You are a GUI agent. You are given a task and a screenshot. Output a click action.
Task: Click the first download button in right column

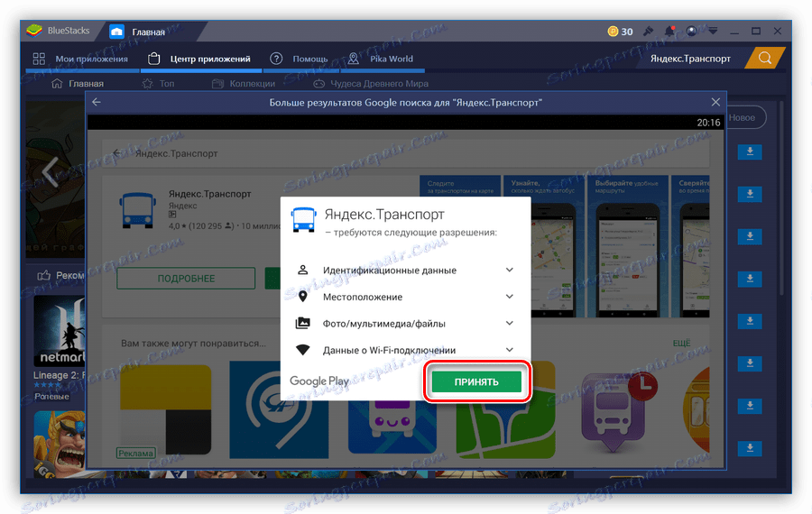tap(750, 151)
